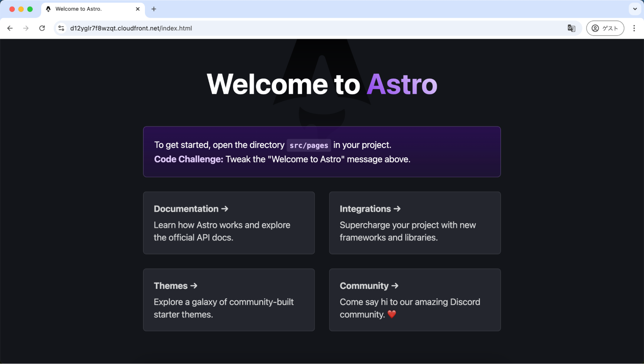Image resolution: width=644 pixels, height=364 pixels.
Task: Close the Welcome to Astro tab
Action: point(138,9)
